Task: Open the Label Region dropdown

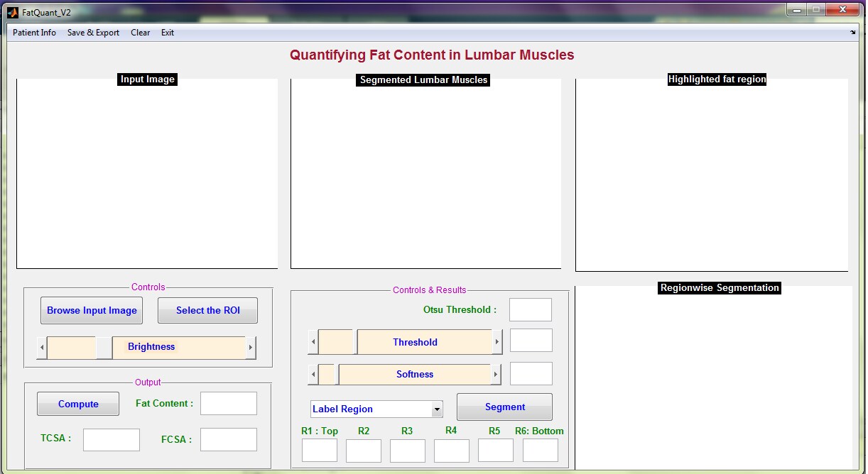Action: (376, 409)
